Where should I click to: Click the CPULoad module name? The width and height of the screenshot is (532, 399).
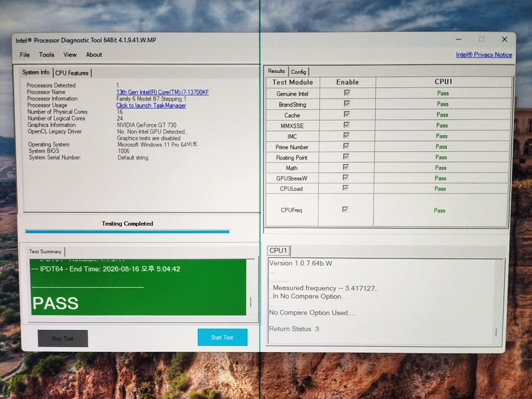point(292,189)
